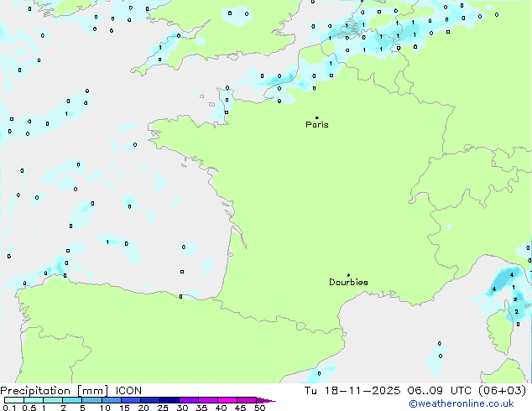Pick the cyan legend swatch between 1 and 2
Image resolution: width=532 pixels, height=411 pixels.
53,400
